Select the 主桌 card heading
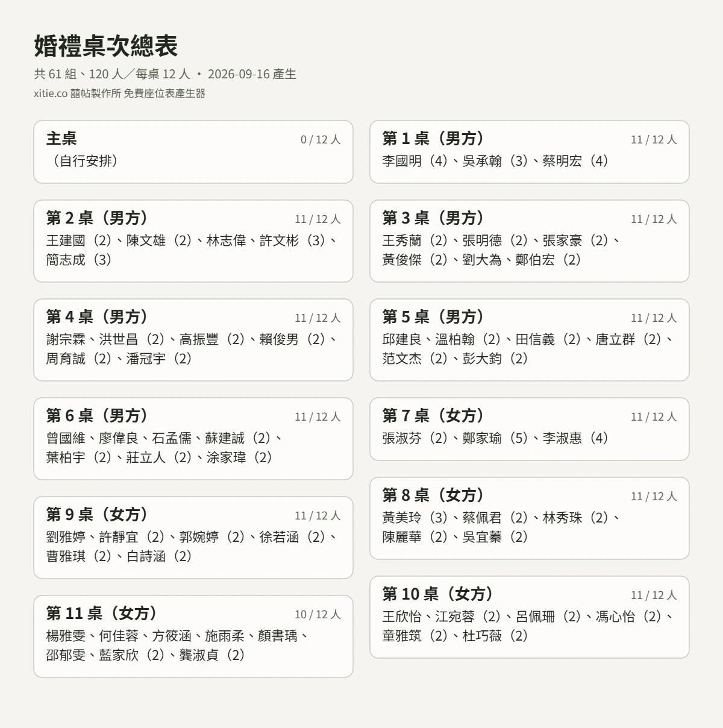The width and height of the screenshot is (723, 728). click(61, 139)
